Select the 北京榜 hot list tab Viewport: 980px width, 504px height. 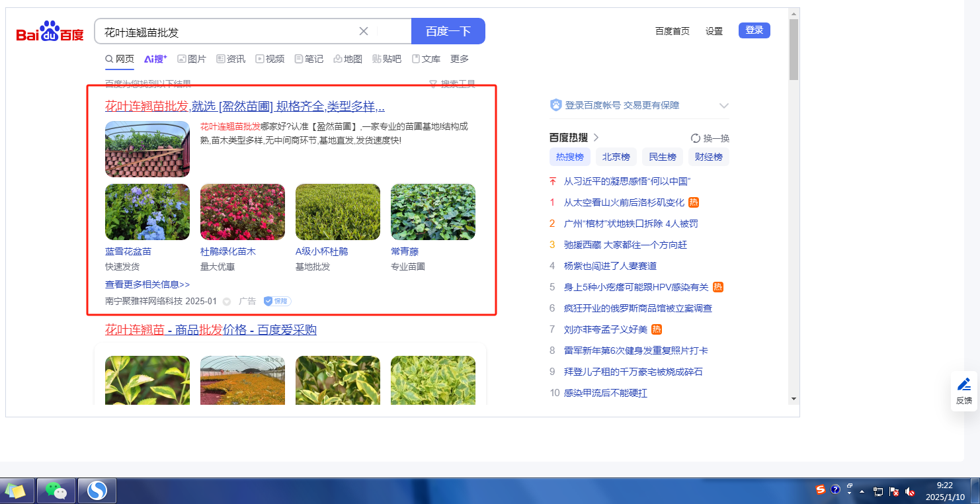(x=616, y=157)
